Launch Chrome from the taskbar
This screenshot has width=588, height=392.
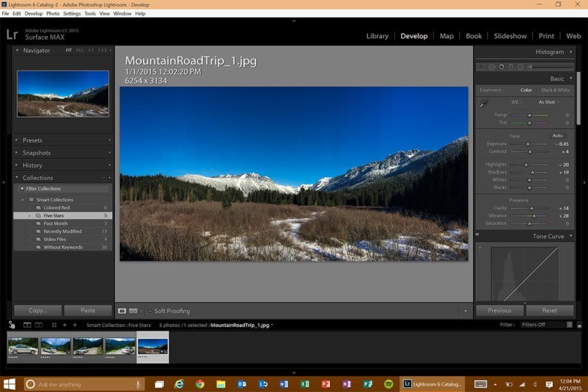(200, 384)
